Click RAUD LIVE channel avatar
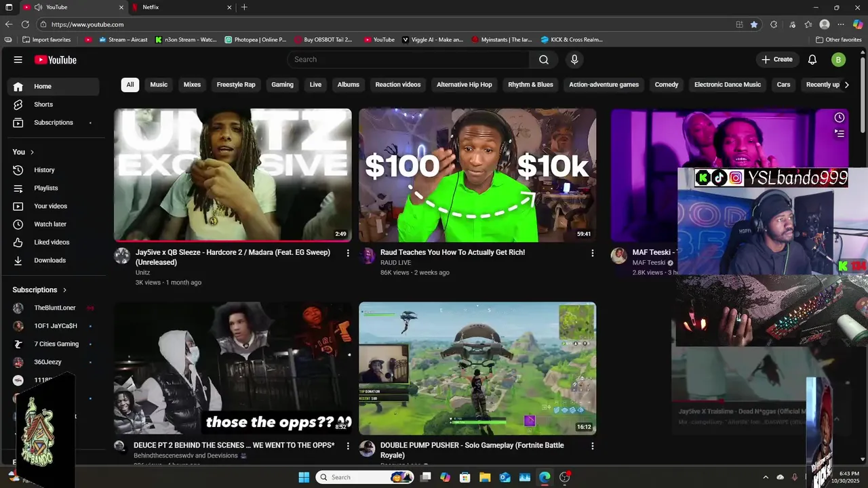The image size is (868, 488). point(367,256)
